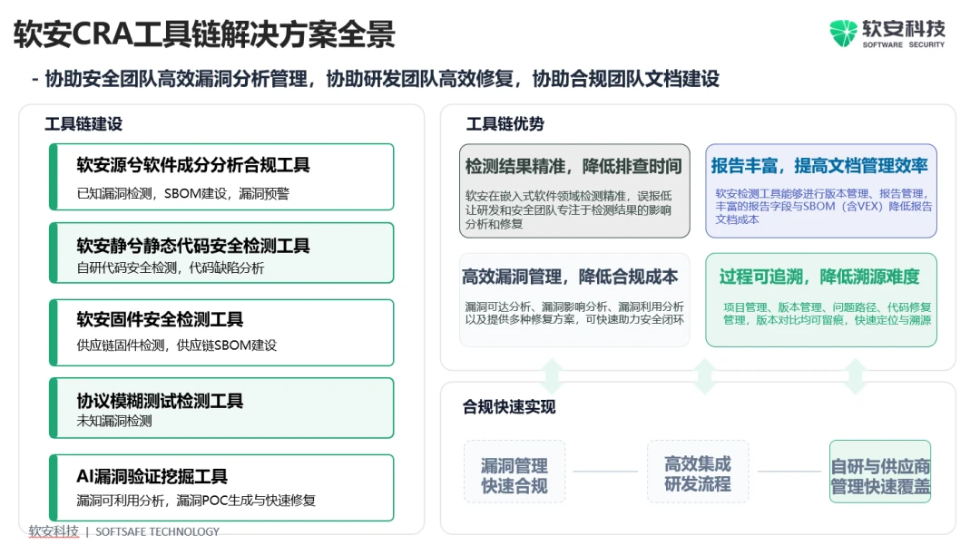Click description starting with 软安检测工具能够进行版本管理

[824, 206]
